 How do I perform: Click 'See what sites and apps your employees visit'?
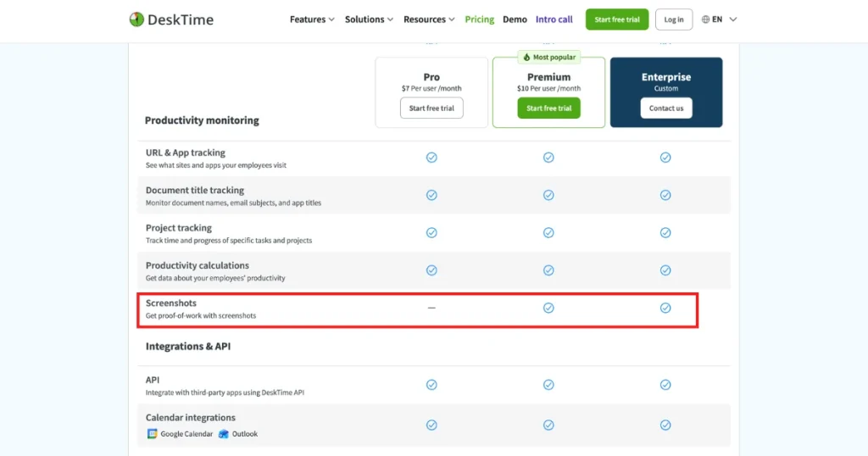pos(216,165)
